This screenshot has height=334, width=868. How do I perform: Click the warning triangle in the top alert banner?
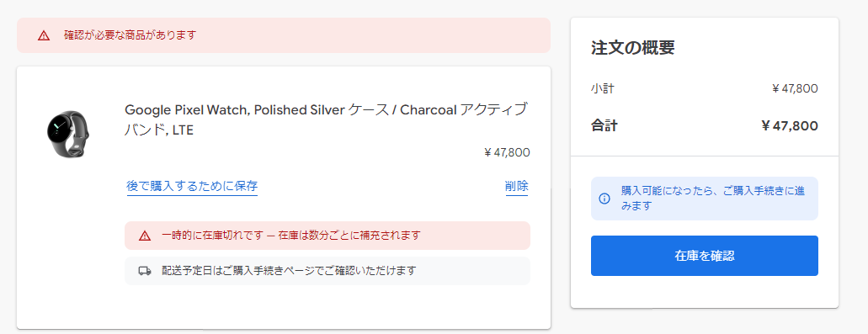click(44, 35)
